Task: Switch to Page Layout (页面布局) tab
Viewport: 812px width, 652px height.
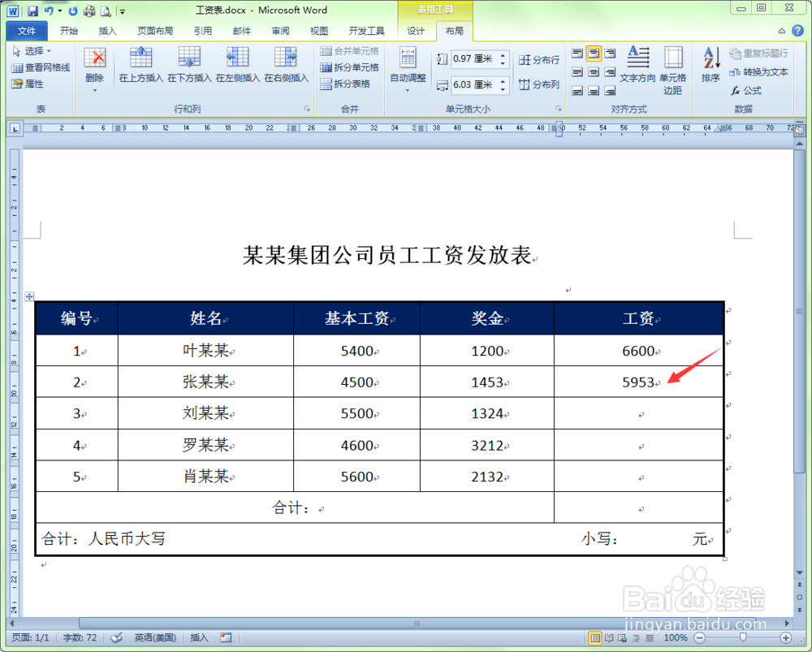Action: tap(155, 31)
